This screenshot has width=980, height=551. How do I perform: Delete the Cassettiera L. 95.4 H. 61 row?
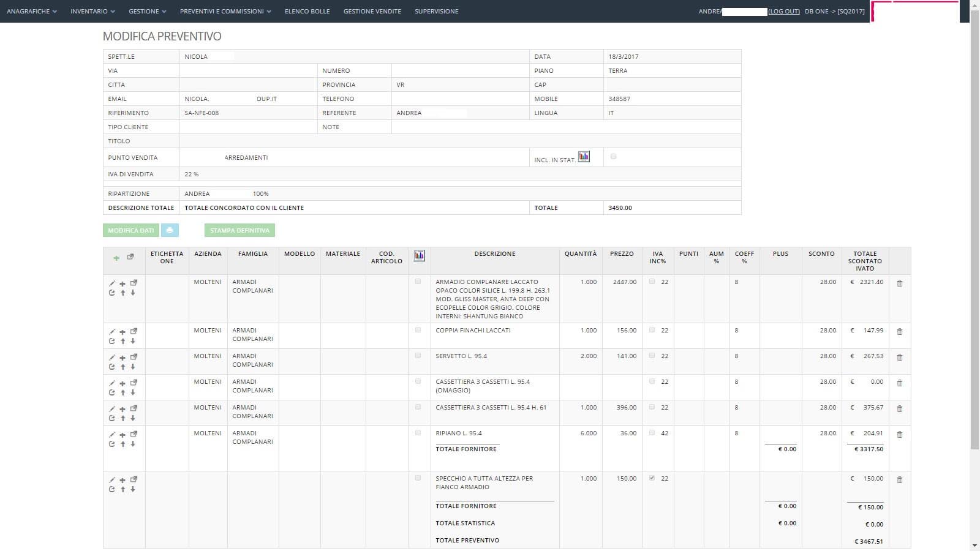point(900,409)
